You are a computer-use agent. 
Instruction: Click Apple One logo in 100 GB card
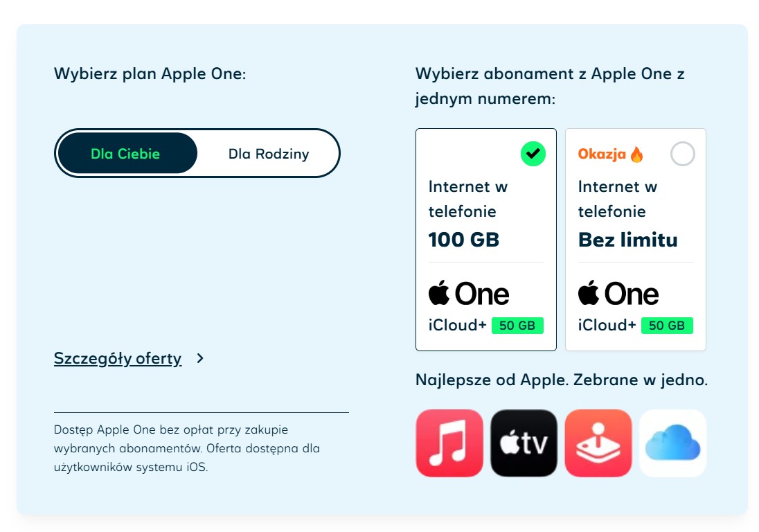click(x=469, y=294)
